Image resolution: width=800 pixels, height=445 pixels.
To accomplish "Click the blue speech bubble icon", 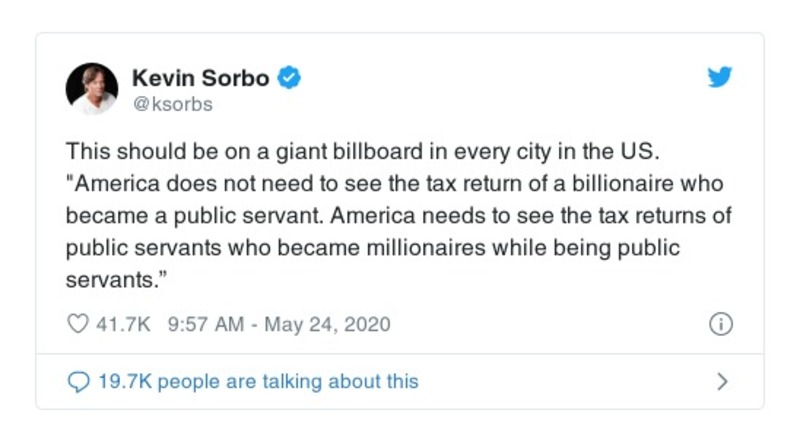I will tap(78, 381).
